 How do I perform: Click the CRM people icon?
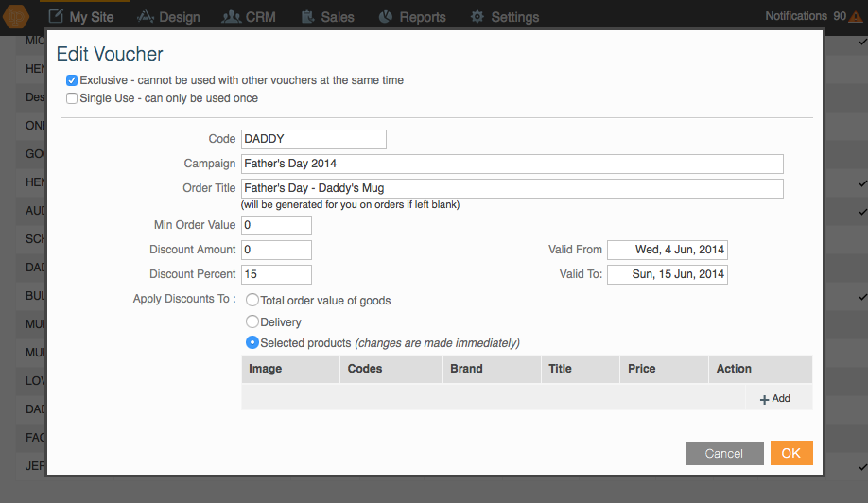(x=231, y=17)
